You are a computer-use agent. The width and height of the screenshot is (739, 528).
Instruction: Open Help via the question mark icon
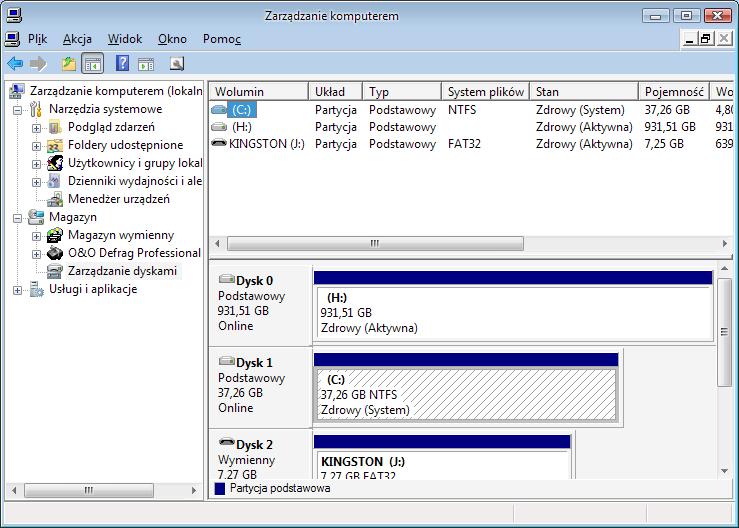click(122, 63)
